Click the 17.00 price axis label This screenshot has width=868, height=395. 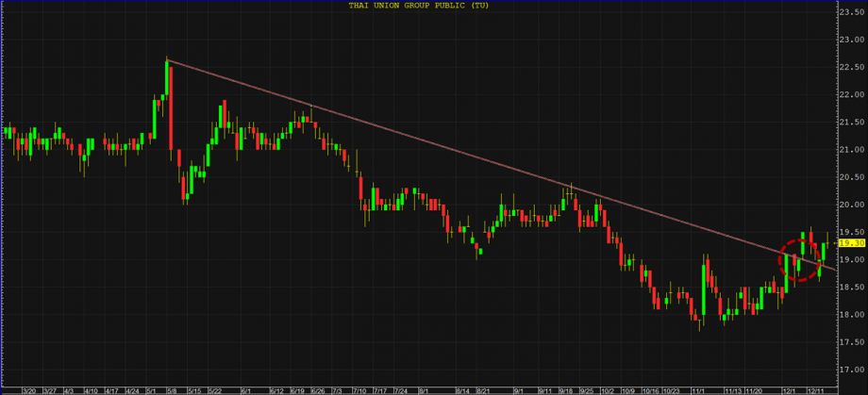pos(852,370)
